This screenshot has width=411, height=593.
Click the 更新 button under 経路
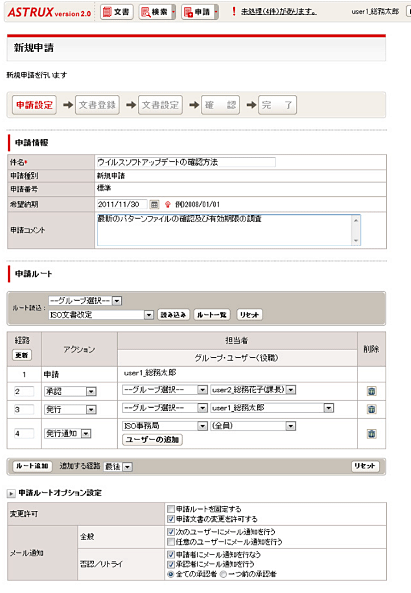tap(22, 355)
